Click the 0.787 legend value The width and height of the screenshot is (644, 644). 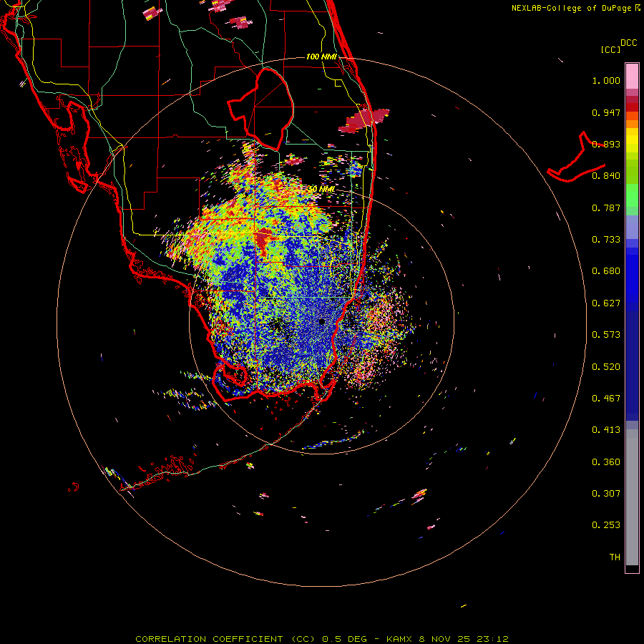(x=606, y=208)
